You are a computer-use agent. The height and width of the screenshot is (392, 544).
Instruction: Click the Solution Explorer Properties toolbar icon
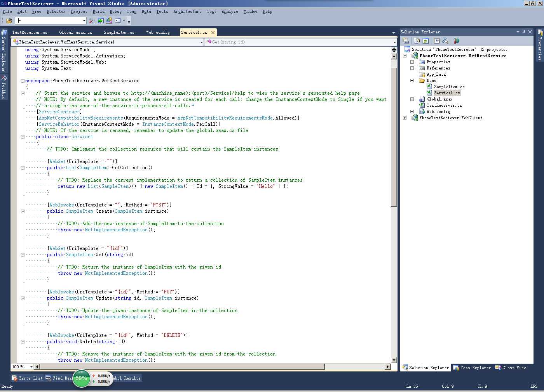pos(406,41)
